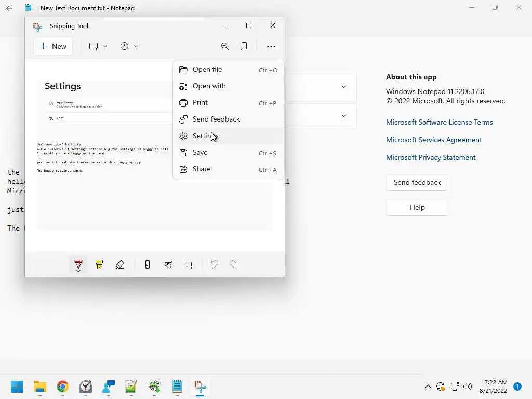Open the chat bubbles app on taskbar
Image resolution: width=532 pixels, height=399 pixels.
coord(109,387)
